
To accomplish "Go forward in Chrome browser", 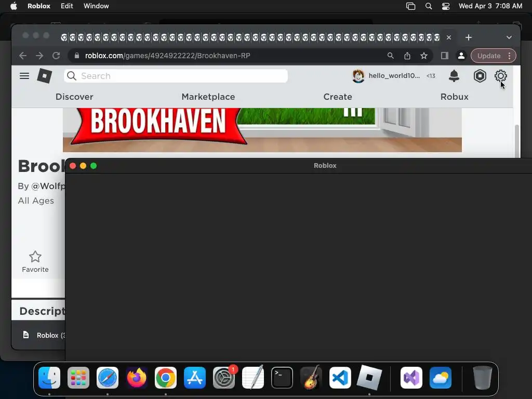I will pos(39,56).
